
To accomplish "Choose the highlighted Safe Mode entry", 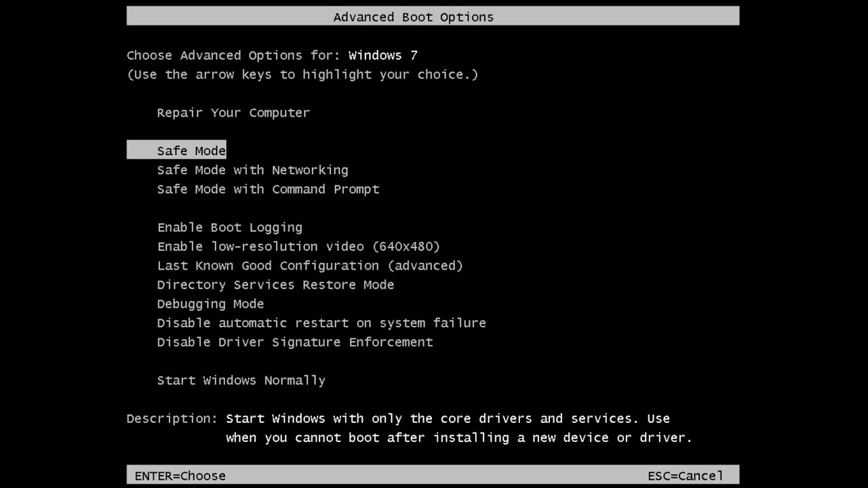I will coord(176,150).
